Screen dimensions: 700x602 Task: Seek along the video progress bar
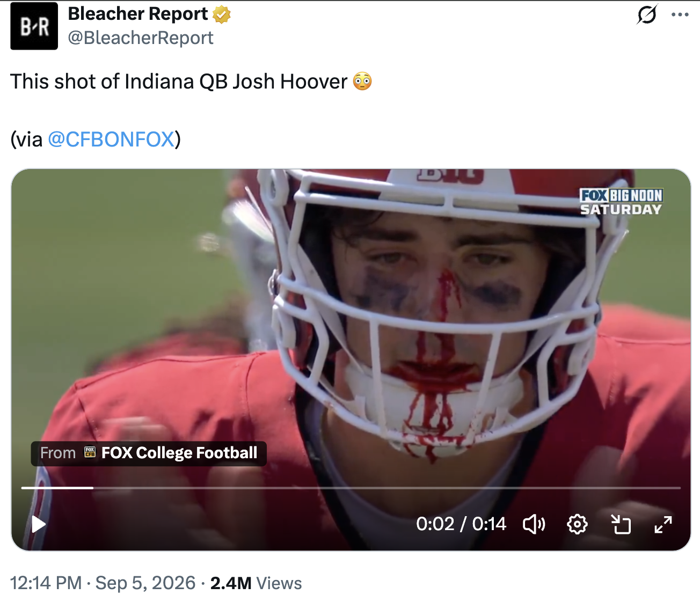tap(351, 488)
